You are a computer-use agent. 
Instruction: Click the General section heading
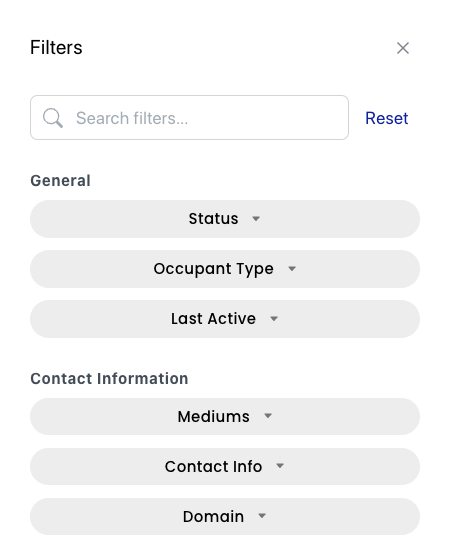60,181
